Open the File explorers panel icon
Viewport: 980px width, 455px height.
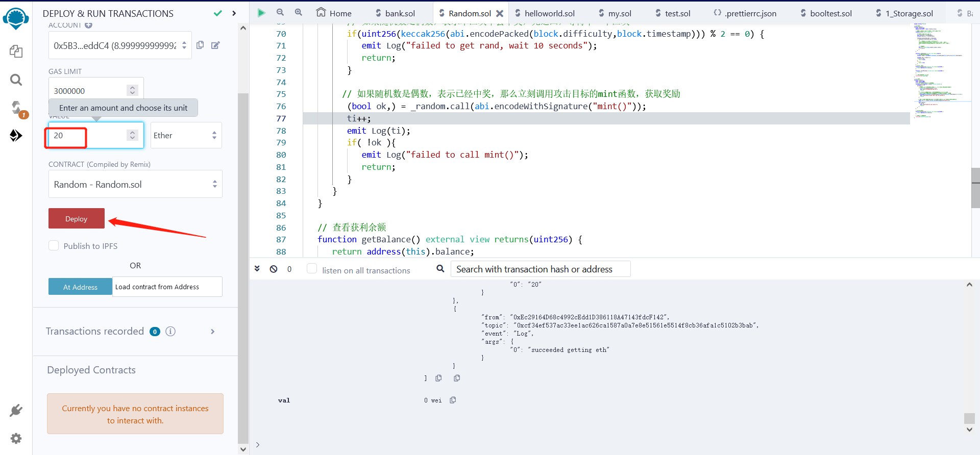point(16,51)
